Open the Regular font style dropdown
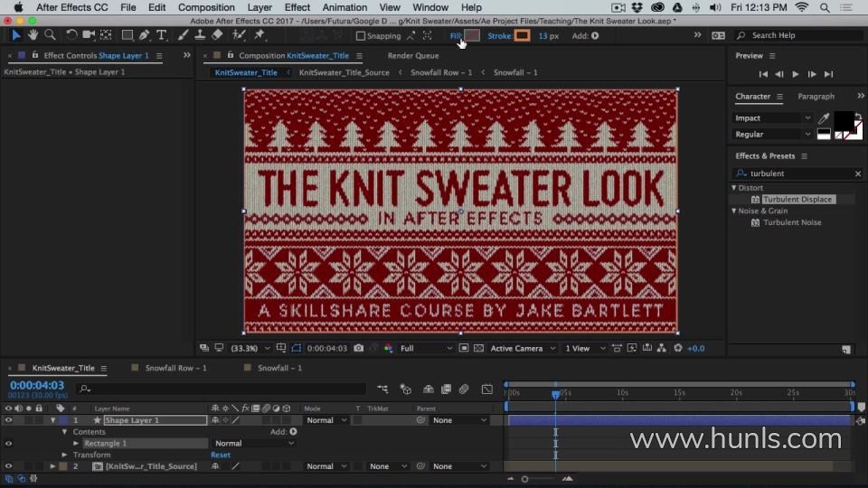 (772, 134)
